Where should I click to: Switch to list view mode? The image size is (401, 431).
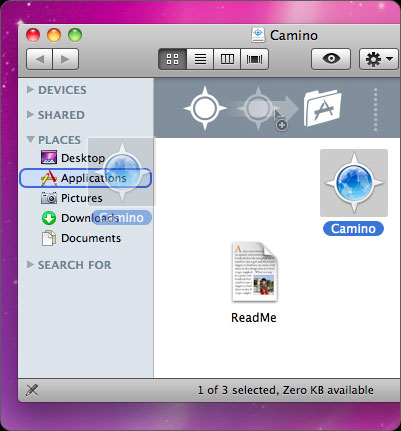(200, 59)
